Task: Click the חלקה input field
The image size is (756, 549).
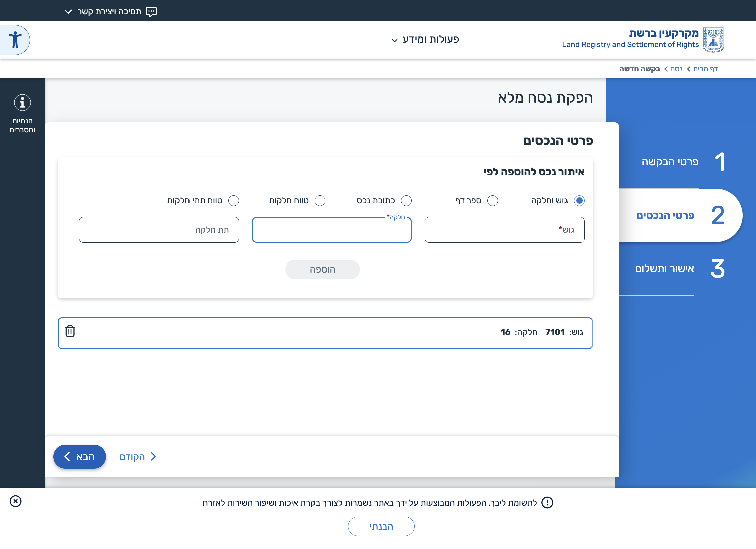Action: click(x=332, y=230)
